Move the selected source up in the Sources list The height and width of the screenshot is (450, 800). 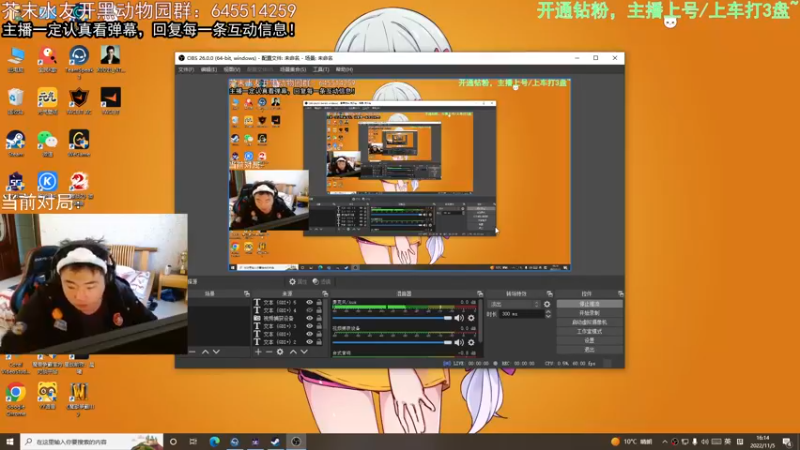tap(293, 352)
